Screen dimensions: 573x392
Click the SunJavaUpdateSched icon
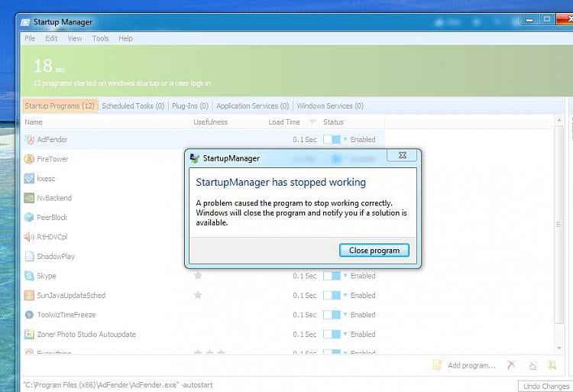tap(29, 295)
